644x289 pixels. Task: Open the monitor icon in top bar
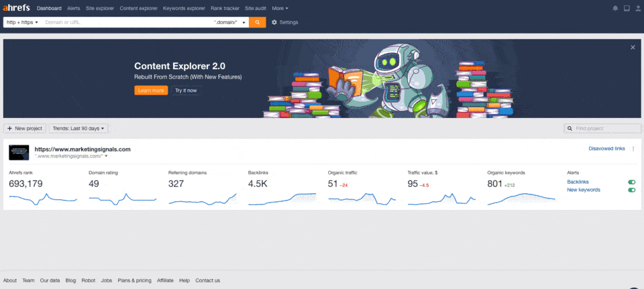(x=627, y=8)
